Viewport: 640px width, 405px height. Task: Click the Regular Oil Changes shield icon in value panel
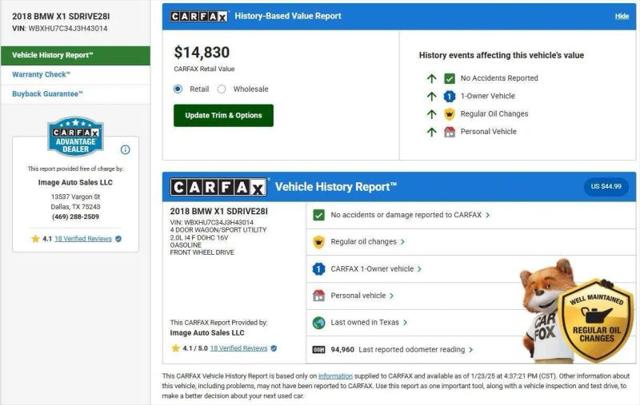pyautogui.click(x=449, y=114)
